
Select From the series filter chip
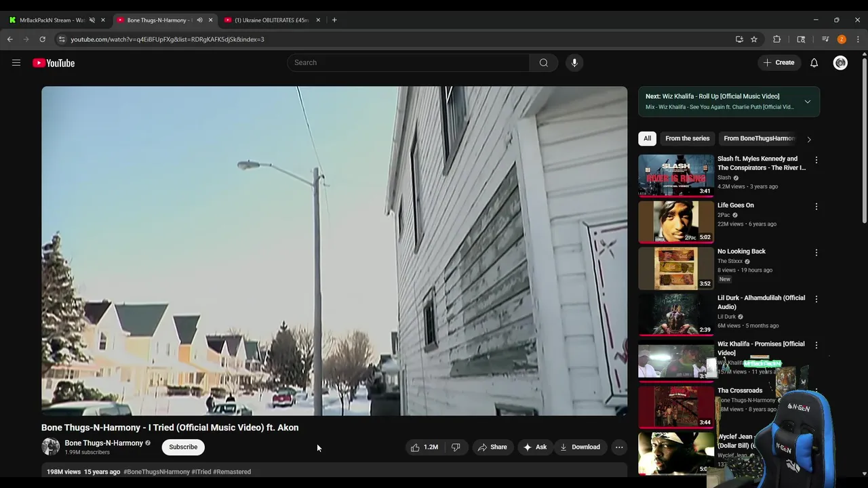tap(687, 138)
